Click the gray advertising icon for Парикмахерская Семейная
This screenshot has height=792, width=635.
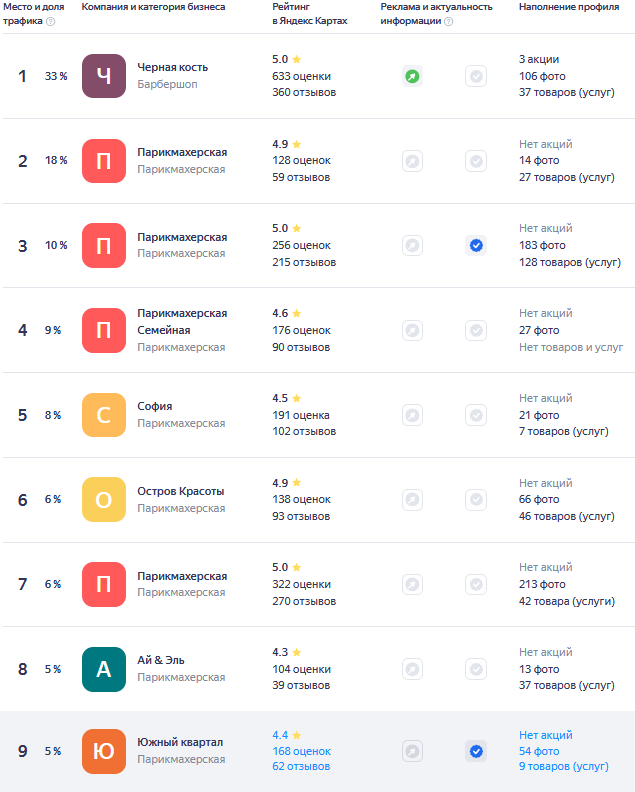pyautogui.click(x=412, y=330)
